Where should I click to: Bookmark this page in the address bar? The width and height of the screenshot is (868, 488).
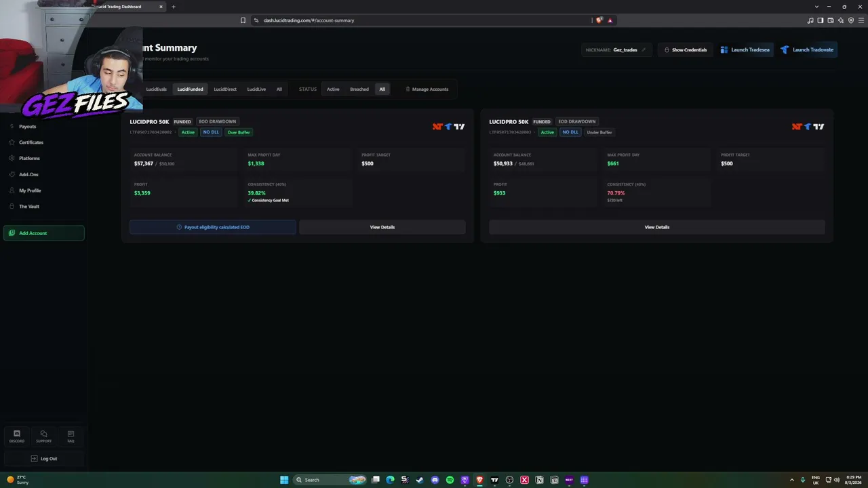click(x=243, y=20)
